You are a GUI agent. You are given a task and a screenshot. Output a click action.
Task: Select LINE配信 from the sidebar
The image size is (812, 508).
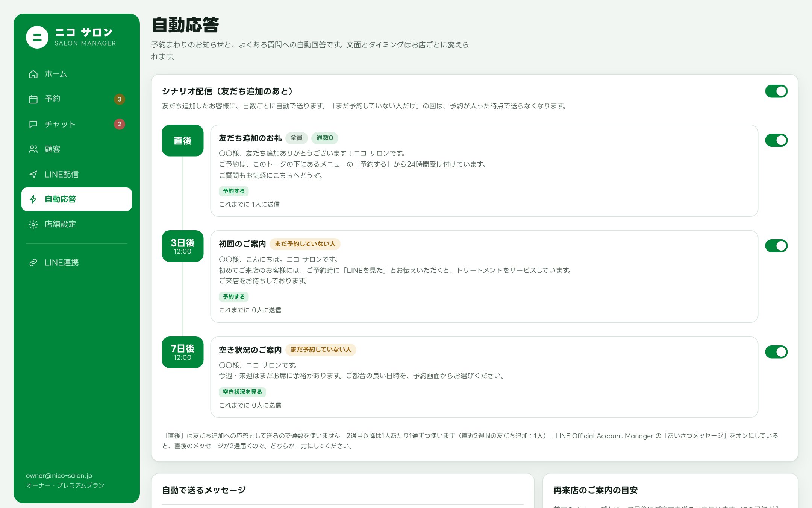[x=77, y=174]
